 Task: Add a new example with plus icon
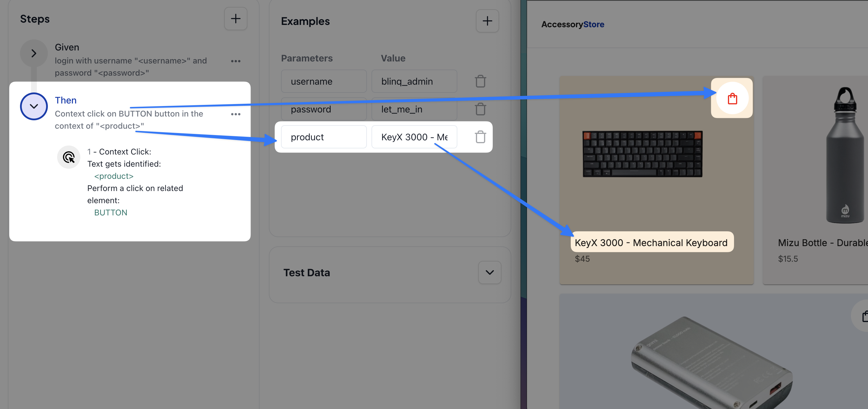[487, 21]
